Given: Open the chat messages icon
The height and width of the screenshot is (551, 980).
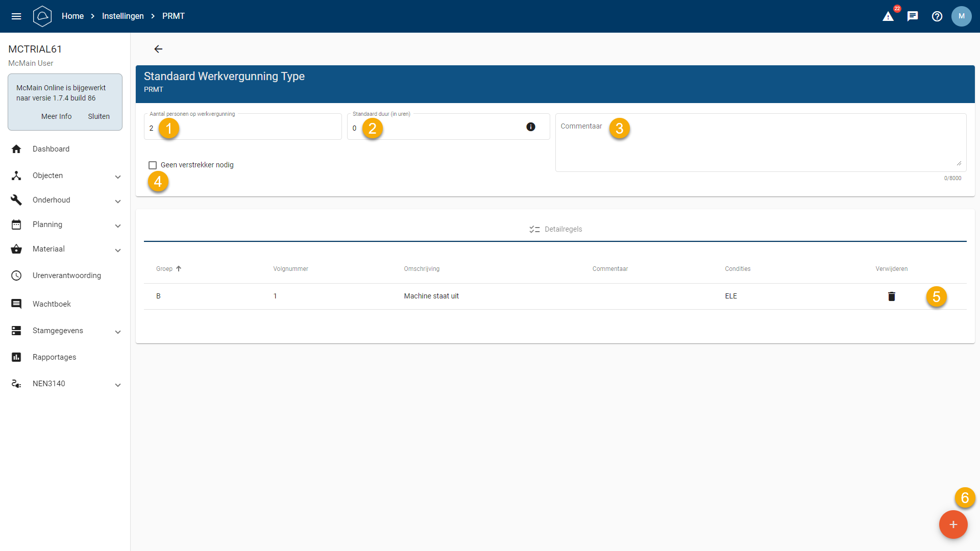Looking at the screenshot, I should 913,16.
